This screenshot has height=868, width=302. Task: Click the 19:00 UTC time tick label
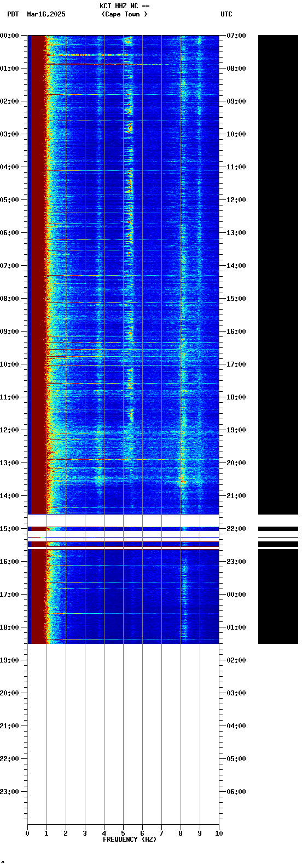tap(236, 430)
